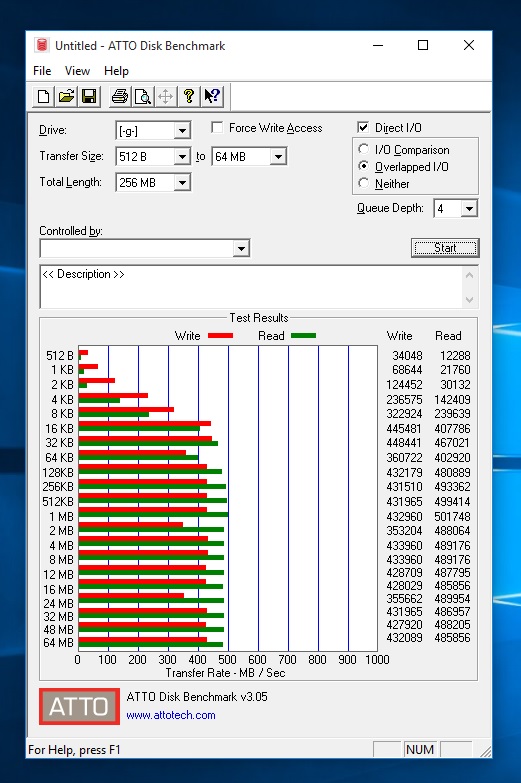Click the Write column header above values
Viewport: 521px width, 783px height.
pos(400,336)
